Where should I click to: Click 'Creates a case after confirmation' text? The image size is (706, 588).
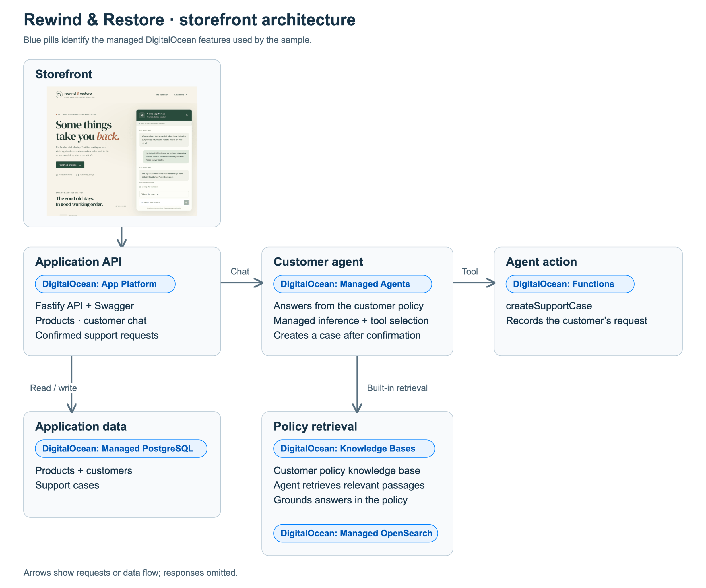click(347, 335)
